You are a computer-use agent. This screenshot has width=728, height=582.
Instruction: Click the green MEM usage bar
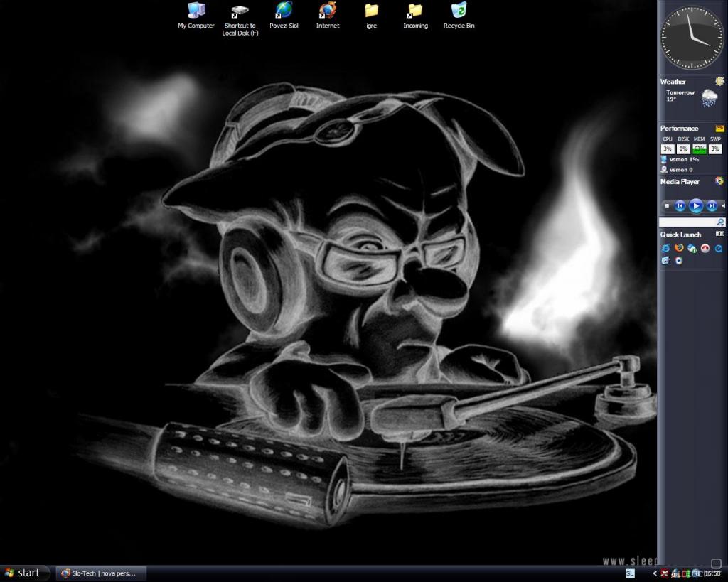[700, 149]
